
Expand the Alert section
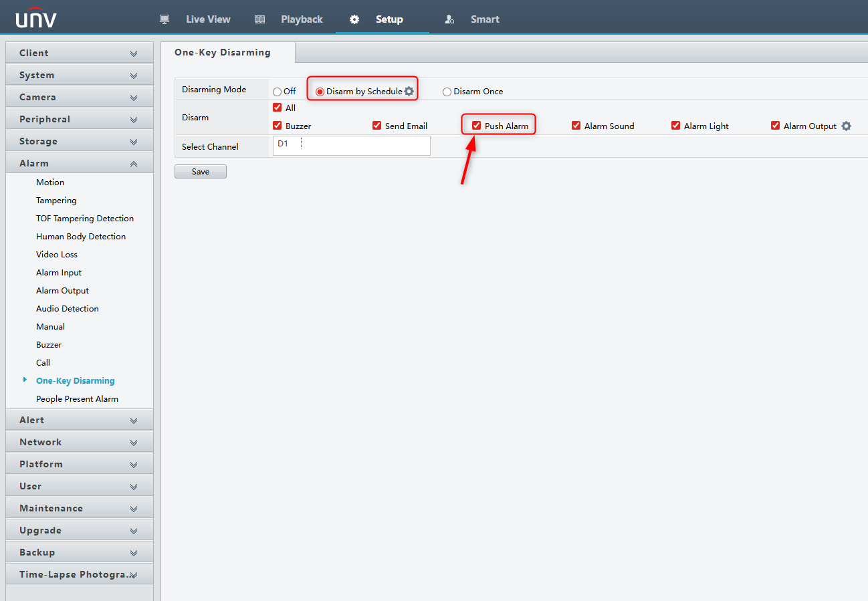80,420
